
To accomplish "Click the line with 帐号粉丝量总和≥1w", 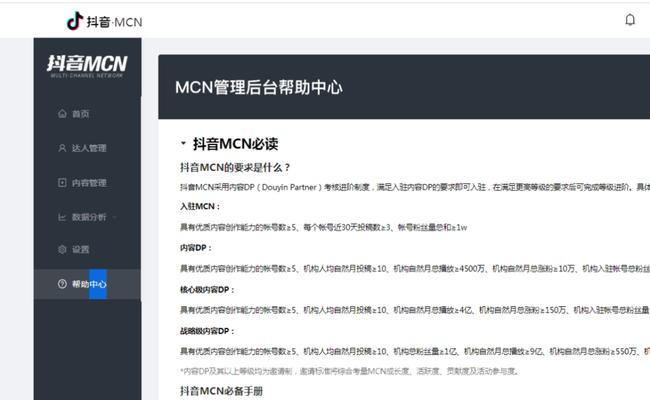I will (323, 227).
